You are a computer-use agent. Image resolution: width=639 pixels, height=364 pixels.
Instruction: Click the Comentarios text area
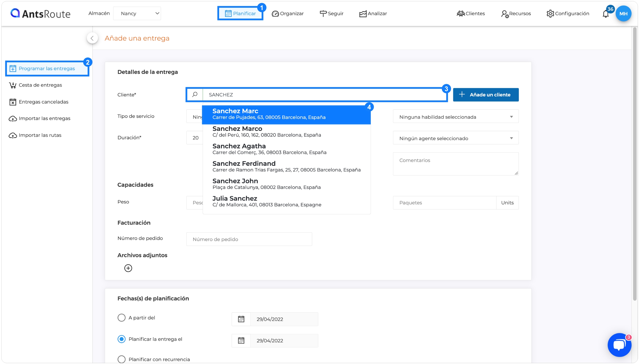pos(456,164)
